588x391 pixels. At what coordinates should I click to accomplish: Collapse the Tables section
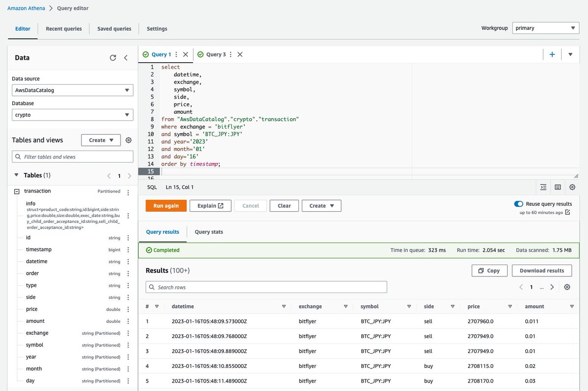coord(17,175)
